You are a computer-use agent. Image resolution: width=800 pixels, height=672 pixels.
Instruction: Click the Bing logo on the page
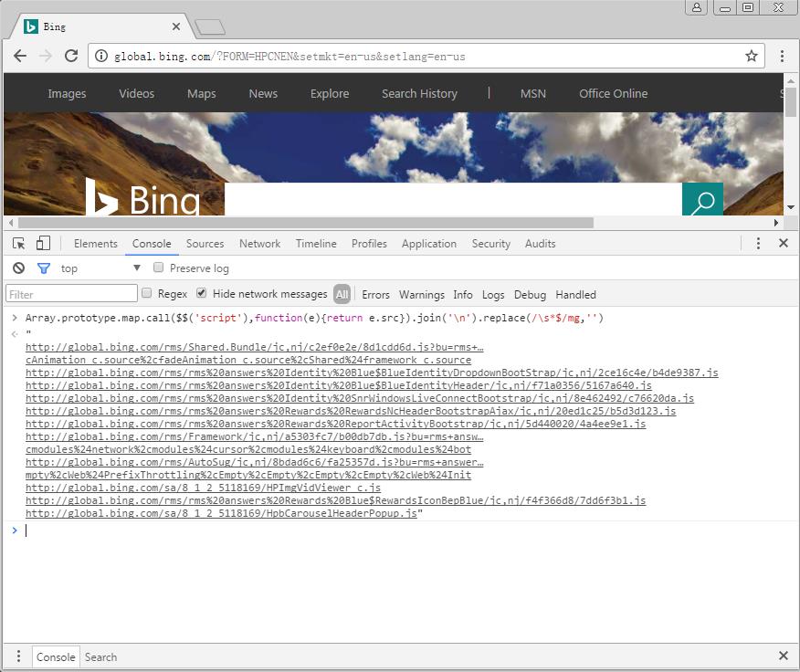[142, 197]
